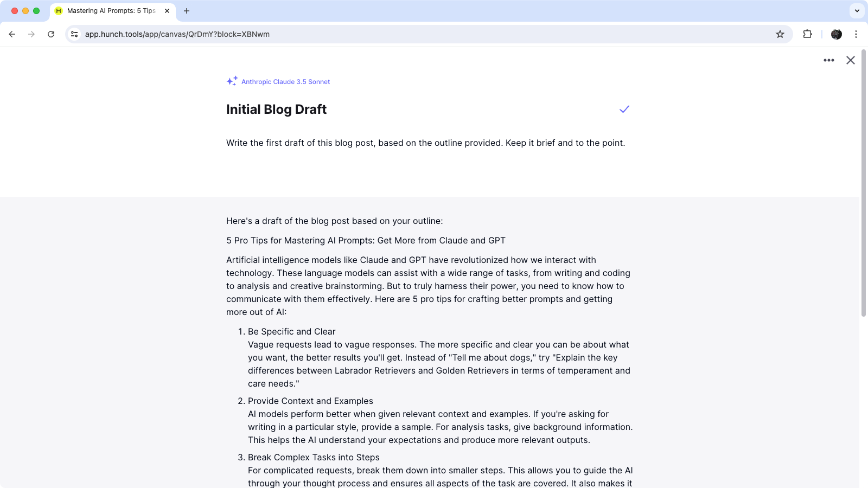Open Chrome's three-dot menu

click(857, 34)
